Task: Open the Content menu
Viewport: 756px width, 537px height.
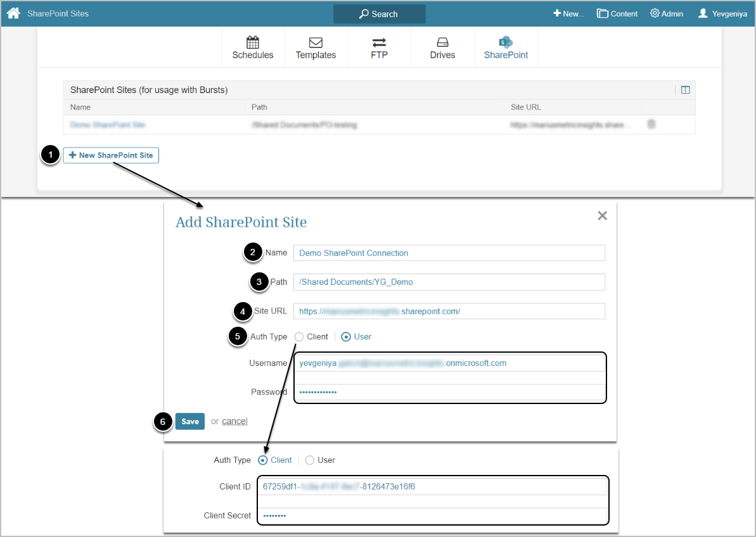Action: point(617,13)
